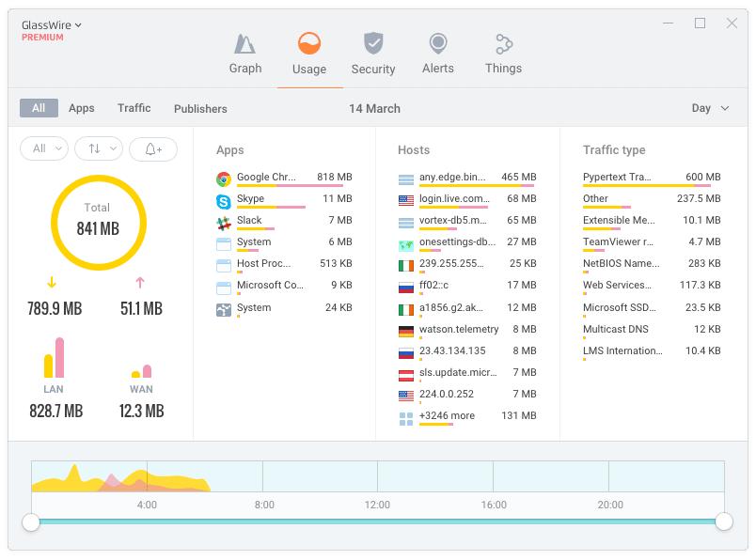Screen dimensions: 756x560
Task: Switch to the Apps tab
Action: pos(82,108)
